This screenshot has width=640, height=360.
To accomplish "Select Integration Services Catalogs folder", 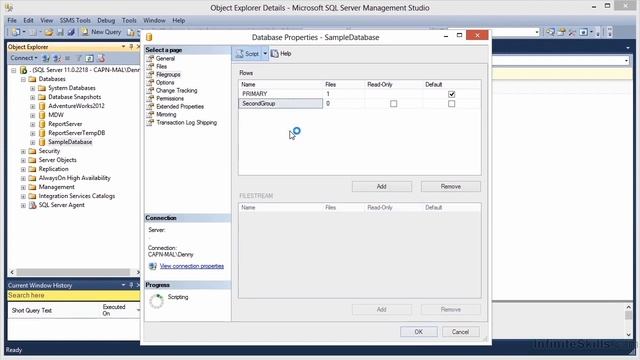I will point(77,196).
